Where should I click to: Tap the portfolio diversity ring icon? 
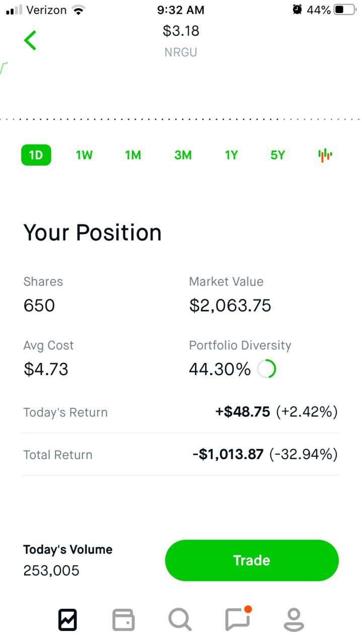[266, 369]
